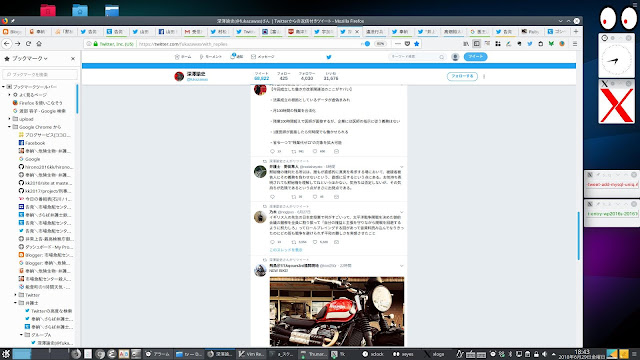Open the account avatar menu
This screenshot has height=360, width=640.
click(x=455, y=57)
